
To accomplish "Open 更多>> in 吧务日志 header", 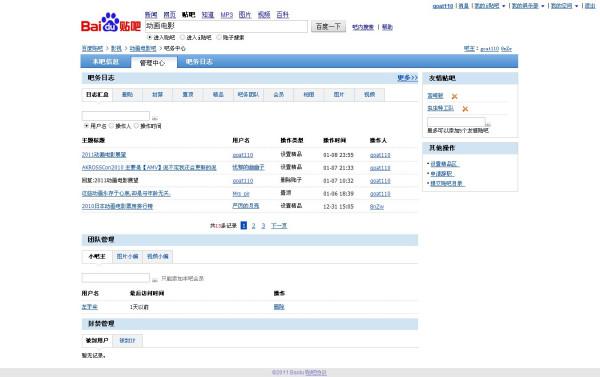I will pos(407,78).
